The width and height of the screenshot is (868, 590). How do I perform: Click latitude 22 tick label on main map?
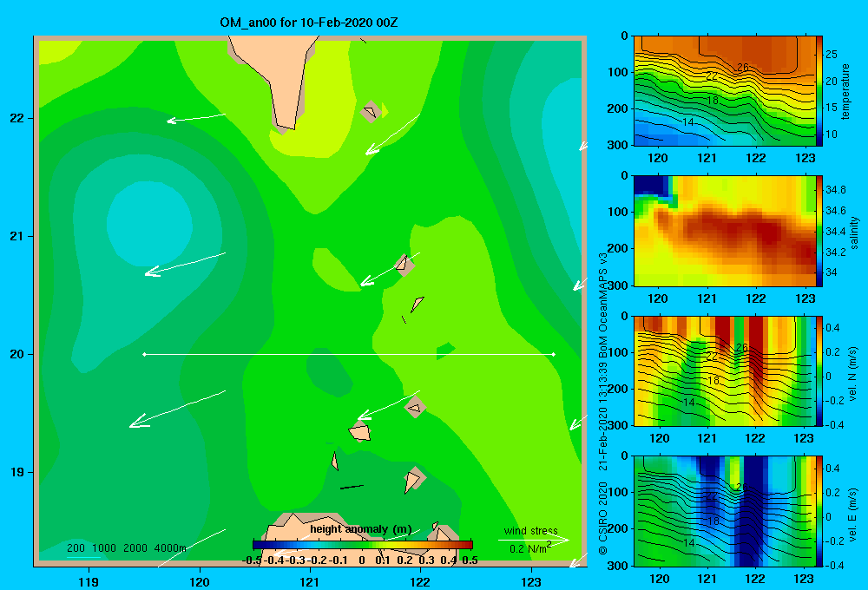(17, 118)
